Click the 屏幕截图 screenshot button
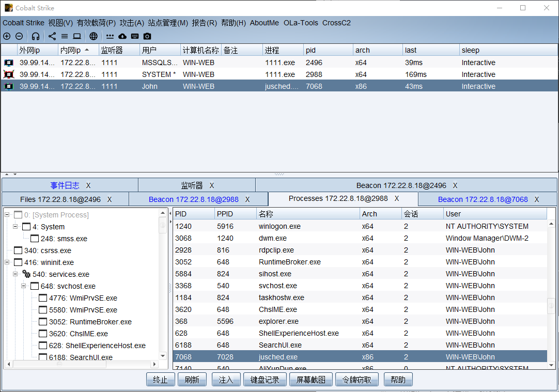The image size is (559, 392). pos(311,380)
